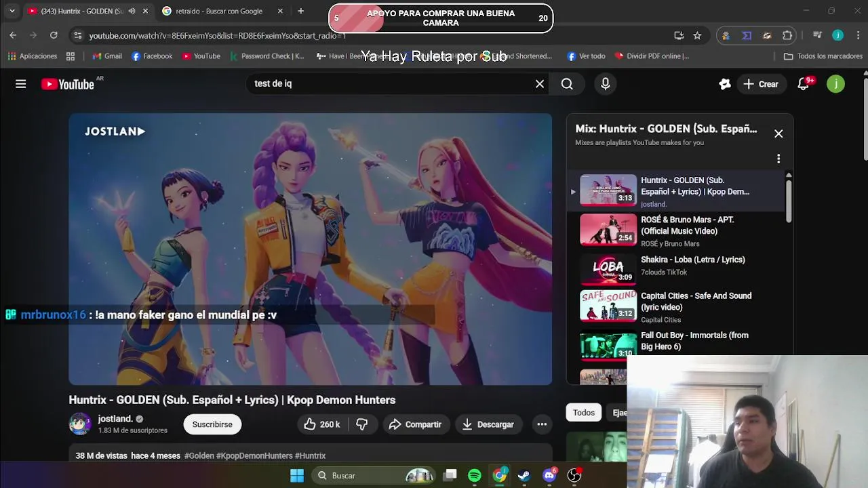Viewport: 868px width, 488px height.
Task: Open more actions ellipsis under video
Action: click(x=542, y=424)
